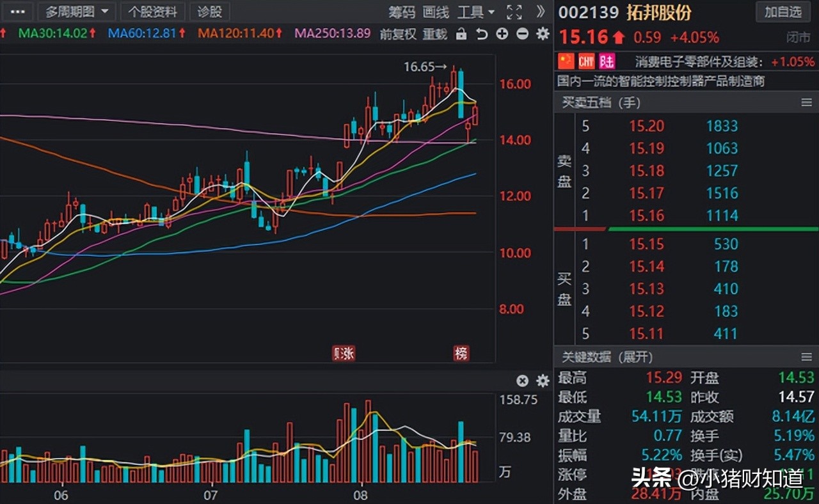
Task: Click the 重载 reload button
Action: click(x=436, y=35)
